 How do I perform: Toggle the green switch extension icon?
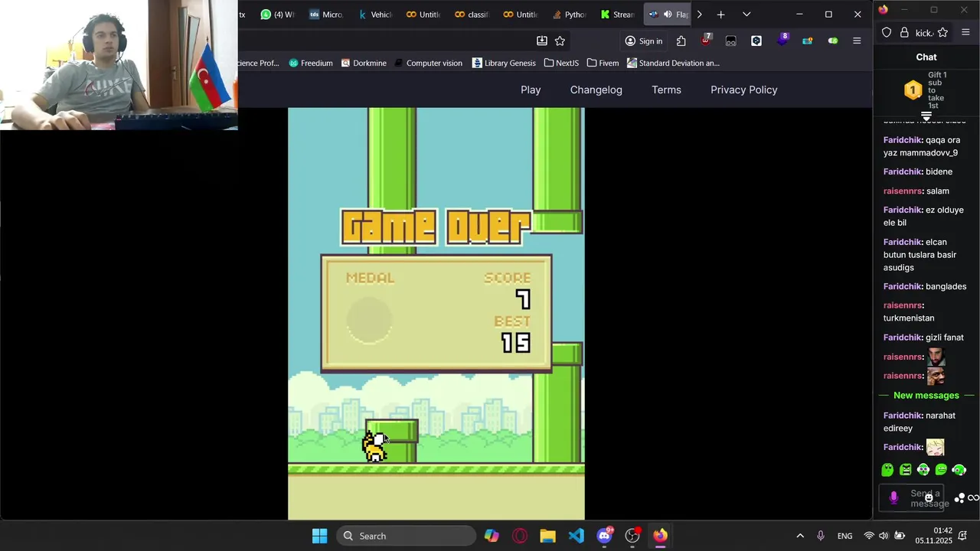pos(832,41)
